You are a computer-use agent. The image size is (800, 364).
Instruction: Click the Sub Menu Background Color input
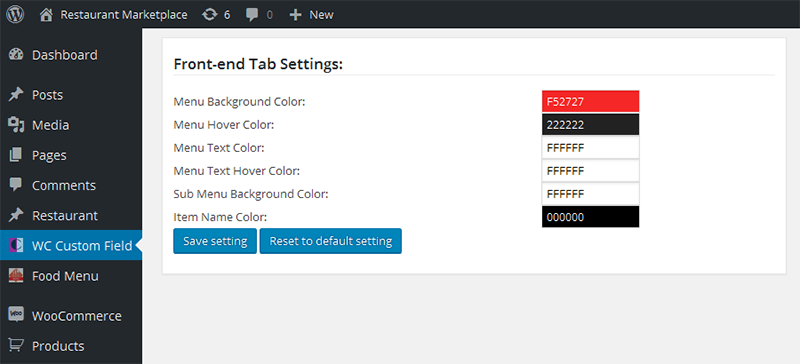(590, 194)
